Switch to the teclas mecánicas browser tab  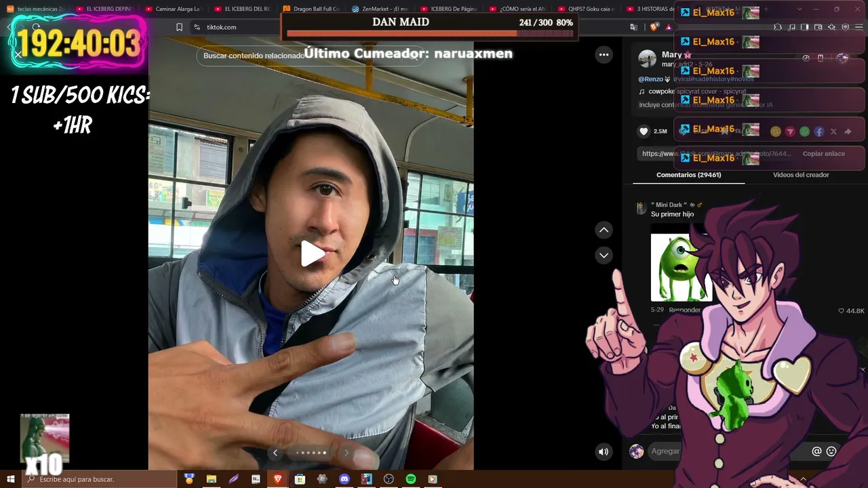pyautogui.click(x=35, y=9)
